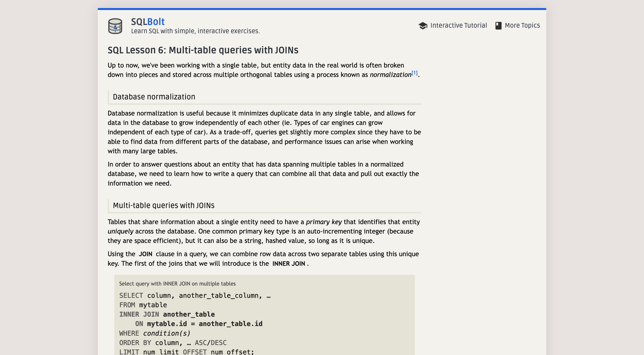Open the Interactive Tutorial menu item
The image size is (644, 355).
[x=453, y=25]
